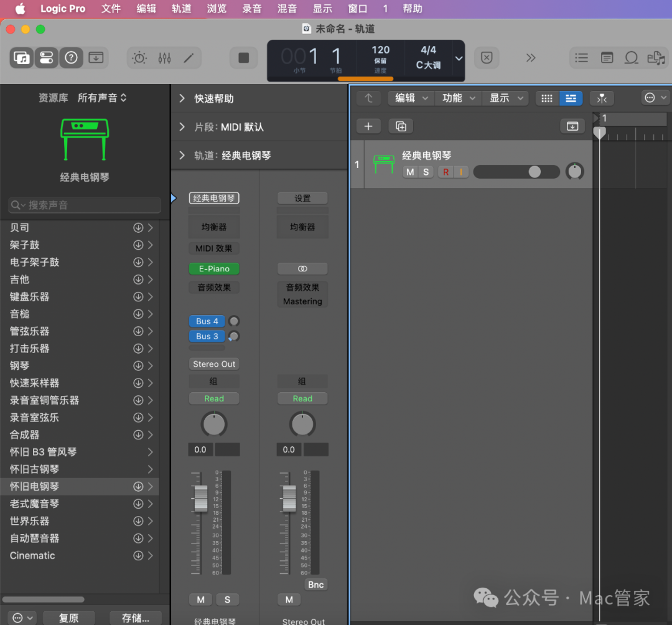Viewport: 672px width, 625px height.
Task: Click track 1 volume slider
Action: tap(516, 172)
